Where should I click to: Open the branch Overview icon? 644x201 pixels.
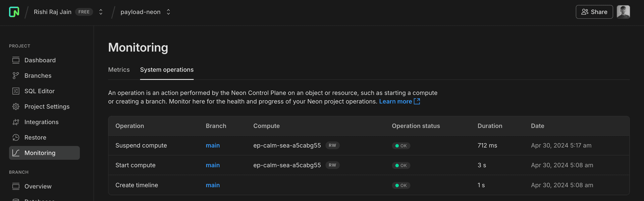16,186
